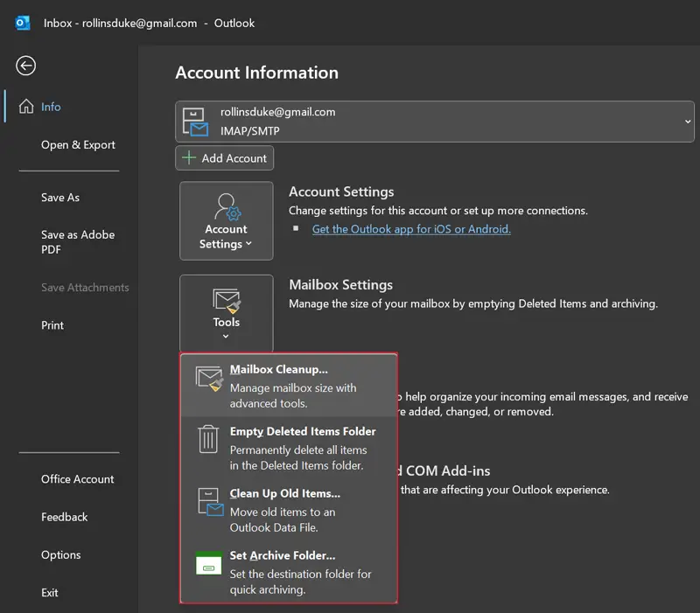This screenshot has width=700, height=613.
Task: Click the plus icon beside Add Account
Action: 189,158
